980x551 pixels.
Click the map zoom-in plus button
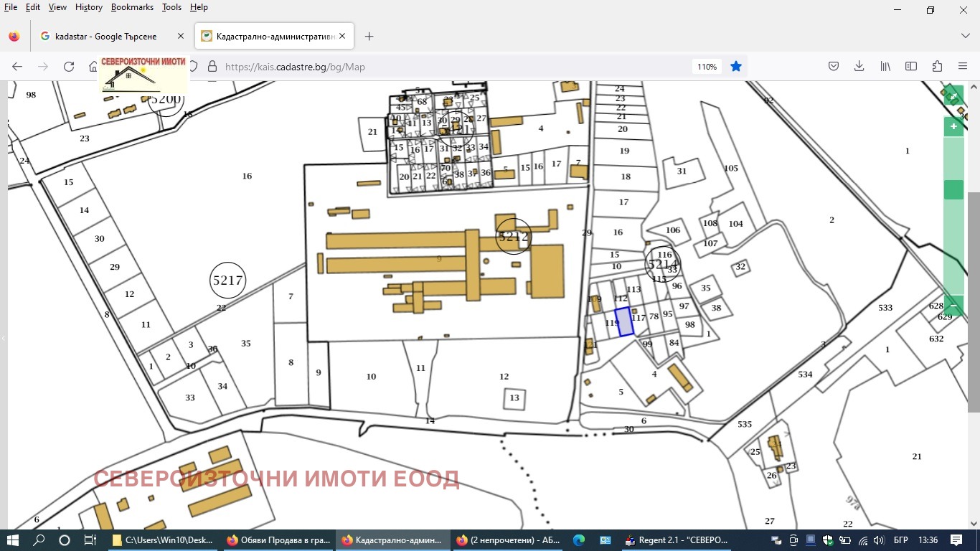click(x=953, y=126)
